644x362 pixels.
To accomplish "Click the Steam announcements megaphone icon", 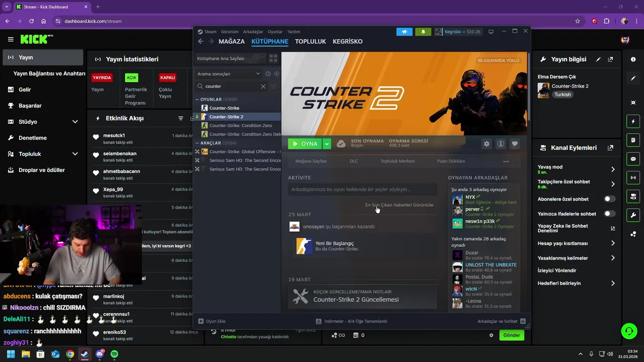I will coord(404,32).
